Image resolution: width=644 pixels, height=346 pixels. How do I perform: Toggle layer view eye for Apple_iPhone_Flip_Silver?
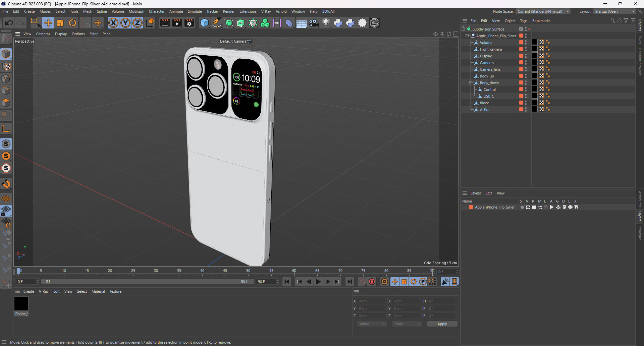coord(528,207)
